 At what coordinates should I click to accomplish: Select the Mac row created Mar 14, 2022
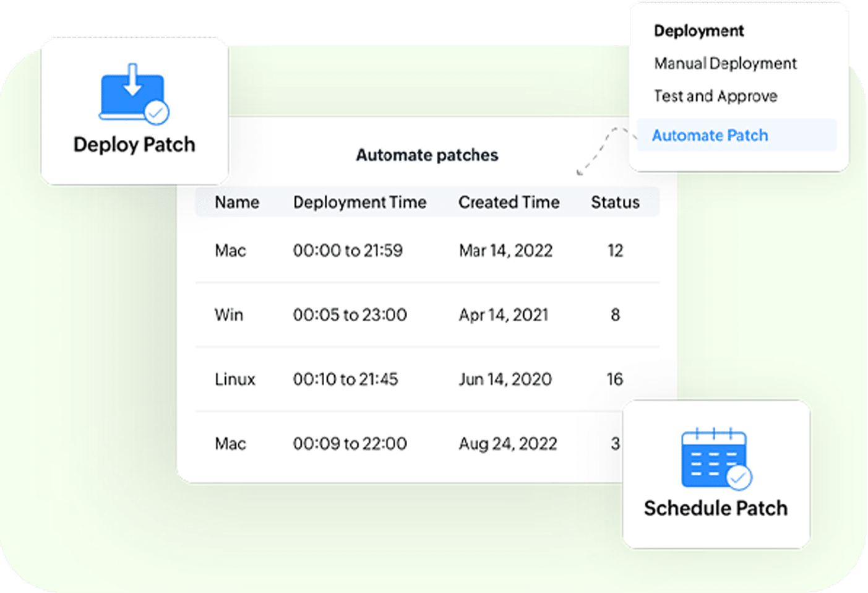coord(427,251)
